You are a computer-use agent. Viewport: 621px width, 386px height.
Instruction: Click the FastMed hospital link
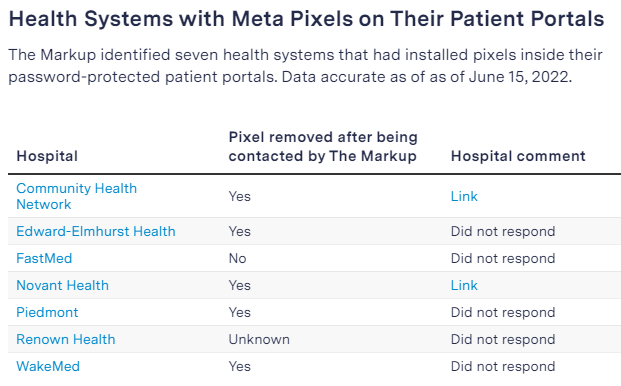(x=44, y=258)
